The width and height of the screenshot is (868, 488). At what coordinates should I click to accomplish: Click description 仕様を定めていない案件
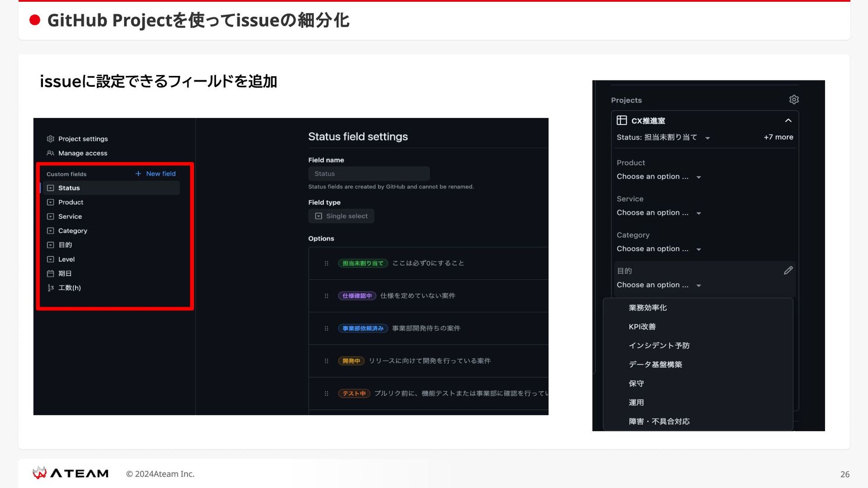click(418, 296)
